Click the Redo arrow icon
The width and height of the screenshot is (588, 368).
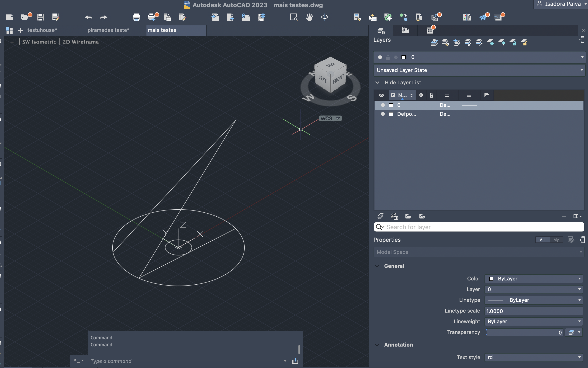[104, 17]
